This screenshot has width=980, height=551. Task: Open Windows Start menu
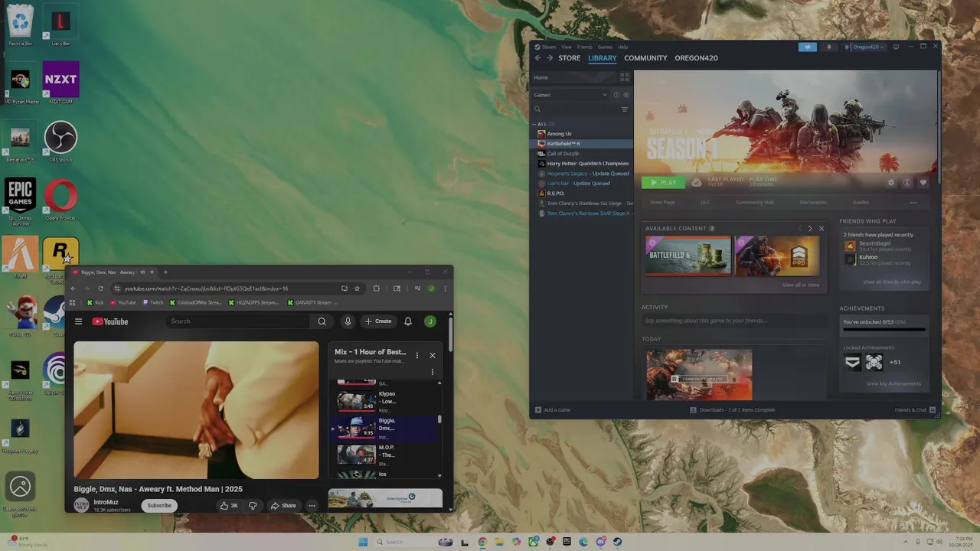[363, 542]
